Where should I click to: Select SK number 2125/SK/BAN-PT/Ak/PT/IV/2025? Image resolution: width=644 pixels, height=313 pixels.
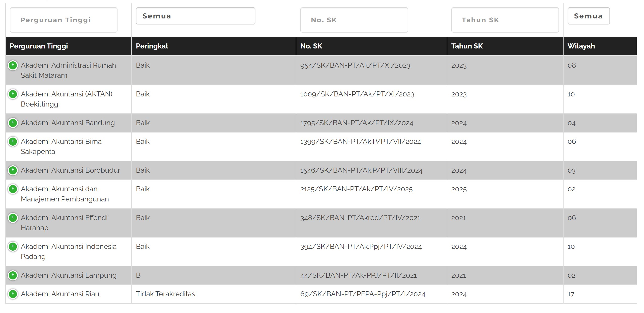point(357,189)
